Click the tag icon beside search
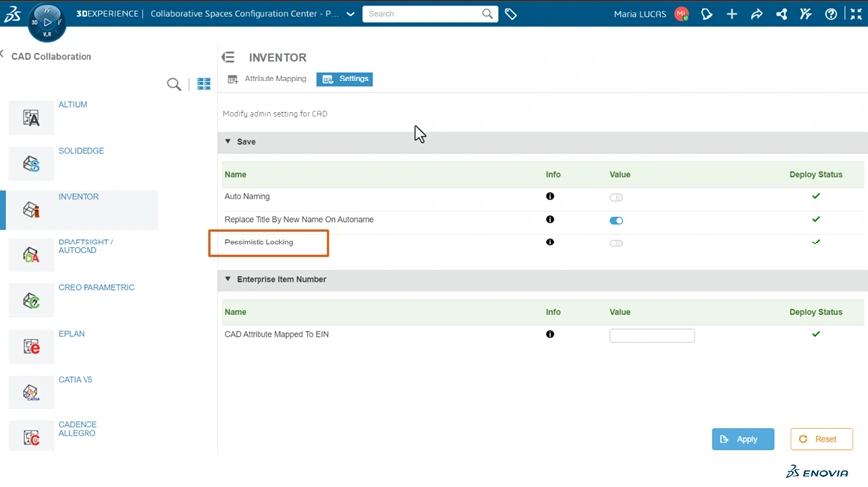 [x=511, y=14]
